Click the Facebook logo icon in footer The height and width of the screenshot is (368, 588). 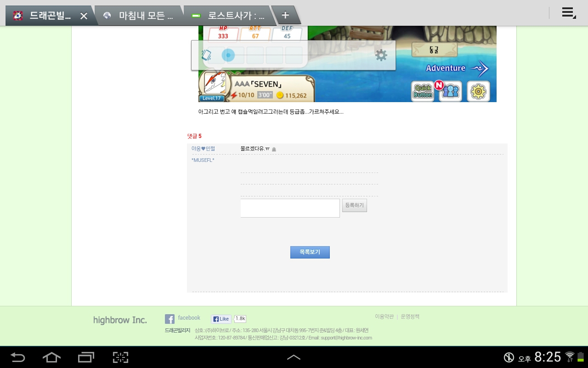coord(170,319)
